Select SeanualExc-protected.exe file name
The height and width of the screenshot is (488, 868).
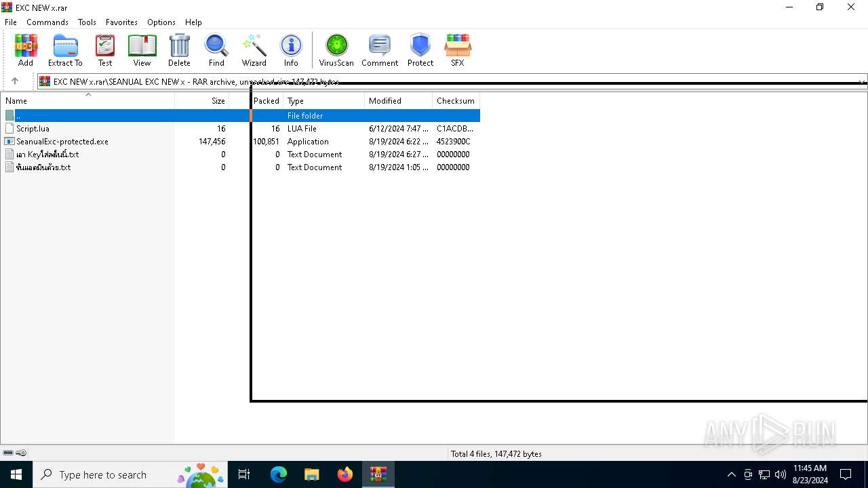pyautogui.click(x=62, y=141)
